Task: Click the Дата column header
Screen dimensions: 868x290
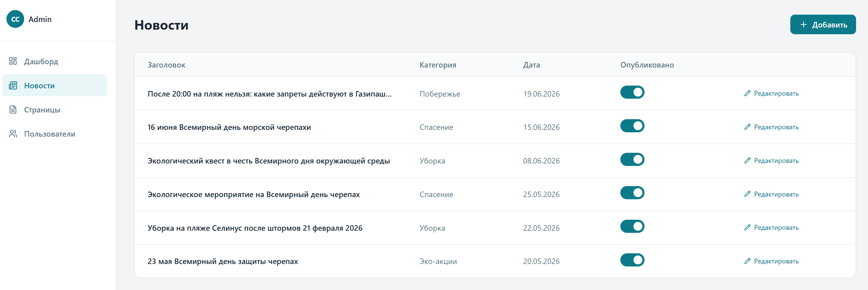Action: click(x=531, y=65)
